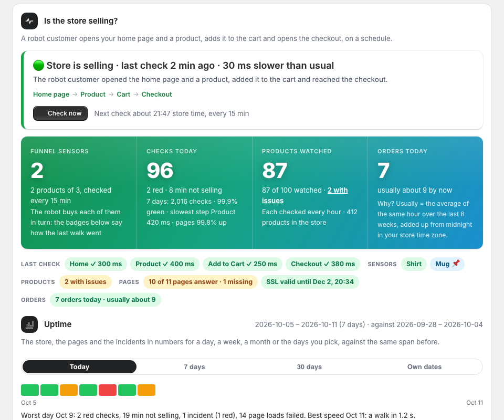The height and width of the screenshot is (420, 504).
Task: Click the 'Home ✓ 300 ms' last check badge
Action: [x=96, y=264]
